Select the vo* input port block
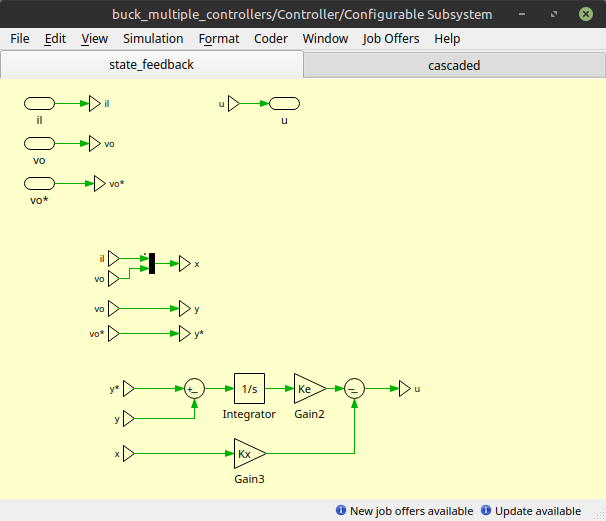 (x=39, y=184)
